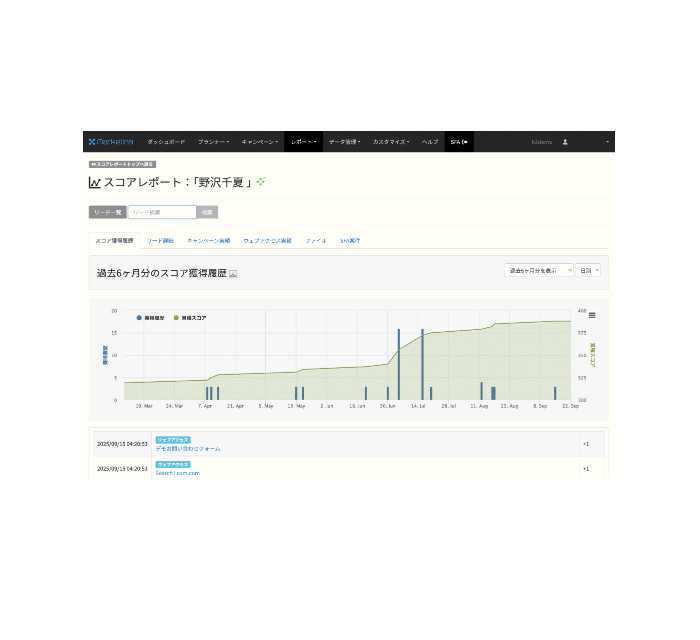Open the 日別 granularity dropdown

click(588, 270)
